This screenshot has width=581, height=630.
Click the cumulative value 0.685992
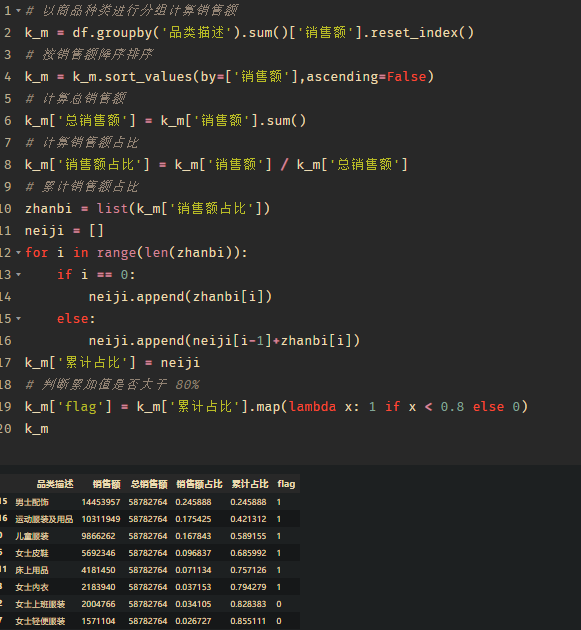tap(248, 553)
